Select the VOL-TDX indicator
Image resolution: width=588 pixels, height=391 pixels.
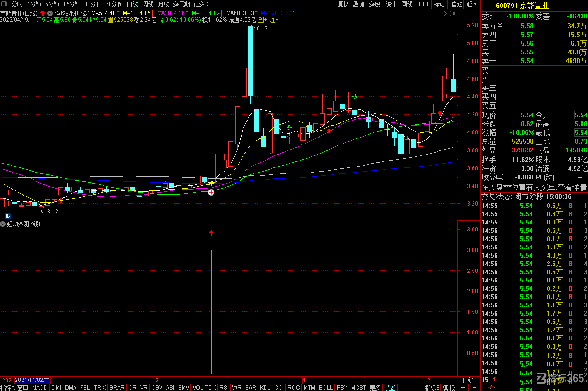coord(204,387)
